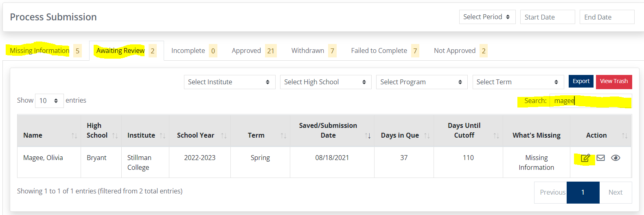Screen dimensions: 644x215
Task: Change the Show entries count dropdown
Action: tap(49, 101)
